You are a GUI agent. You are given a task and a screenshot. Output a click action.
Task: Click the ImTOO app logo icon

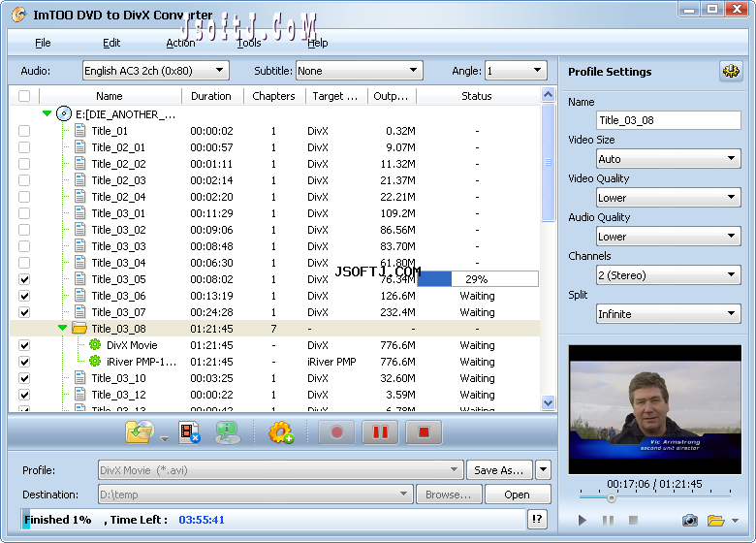point(19,15)
